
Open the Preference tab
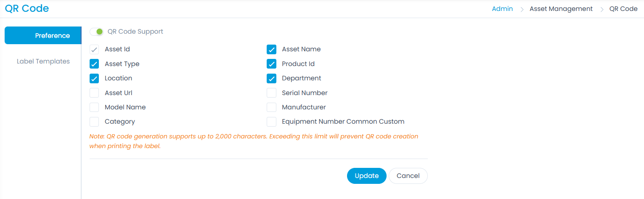[43, 36]
